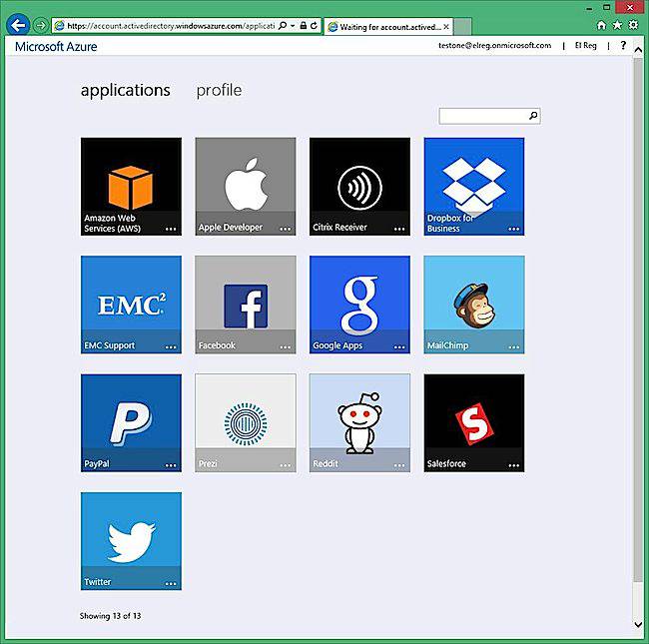Open the Salesforce app tile
Screen dimensions: 649x644
(x=474, y=423)
